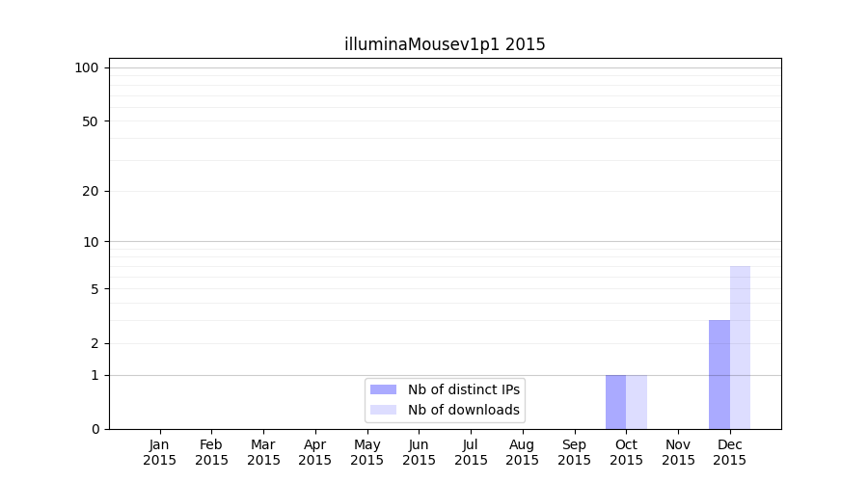This screenshot has height=482, width=868.
Task: Click the Nb of distinct IPs legend swatch
Action: click(383, 389)
